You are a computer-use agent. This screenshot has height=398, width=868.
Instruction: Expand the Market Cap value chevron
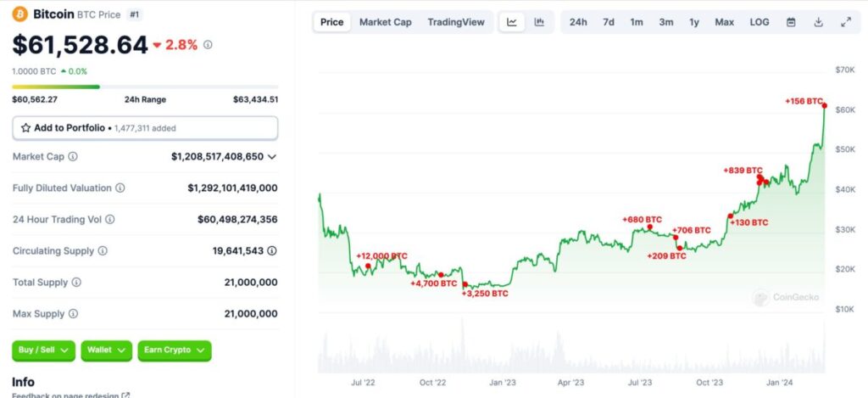pyautogui.click(x=272, y=157)
